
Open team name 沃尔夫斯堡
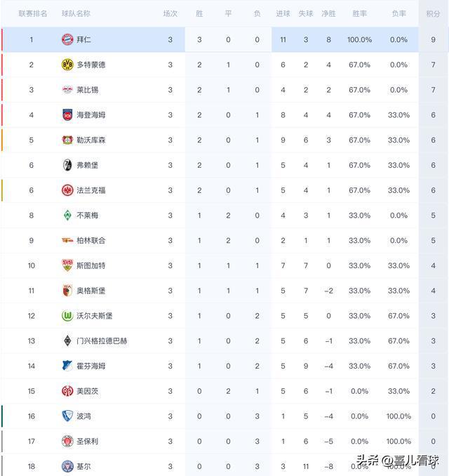(x=94, y=316)
